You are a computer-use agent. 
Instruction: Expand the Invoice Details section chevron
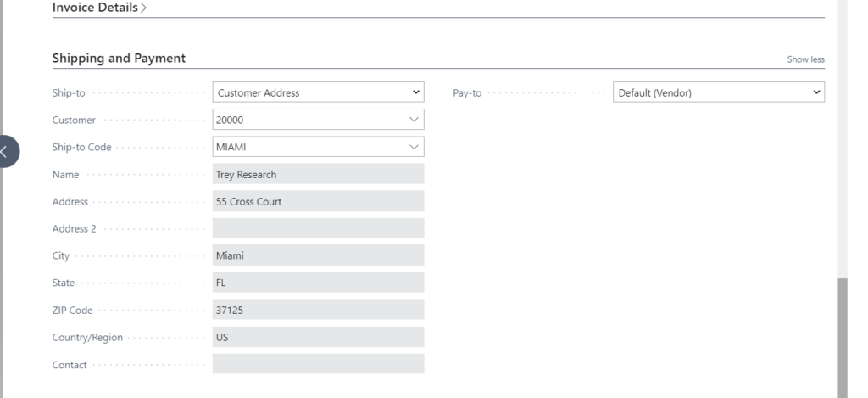(143, 8)
